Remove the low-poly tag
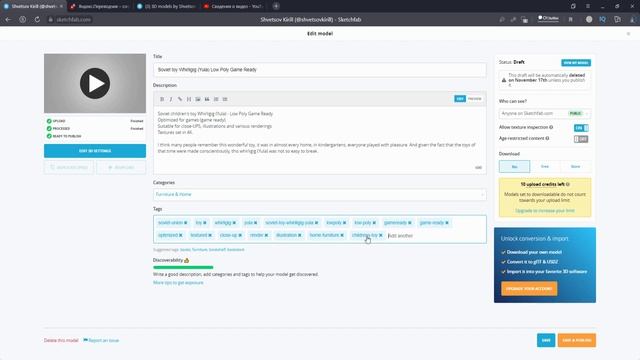640x360 pixels. tap(374, 223)
